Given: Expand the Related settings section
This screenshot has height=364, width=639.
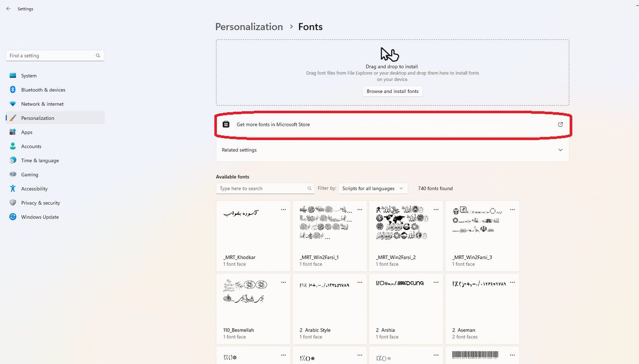Looking at the screenshot, I should point(560,150).
